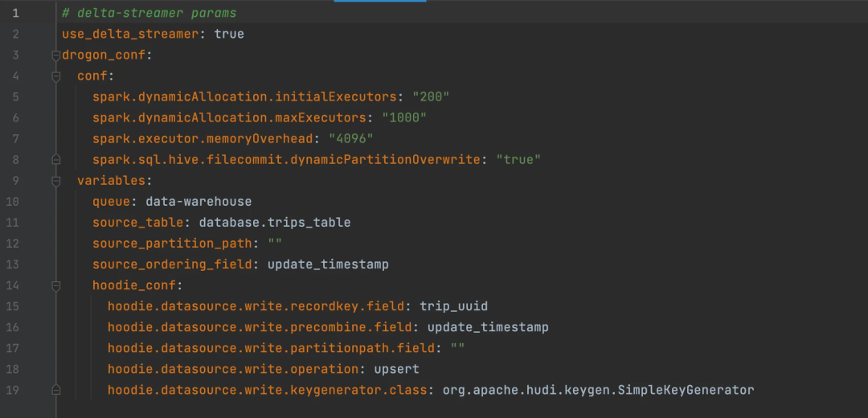Image resolution: width=868 pixels, height=418 pixels.
Task: Click the variables key
Action: coord(111,181)
